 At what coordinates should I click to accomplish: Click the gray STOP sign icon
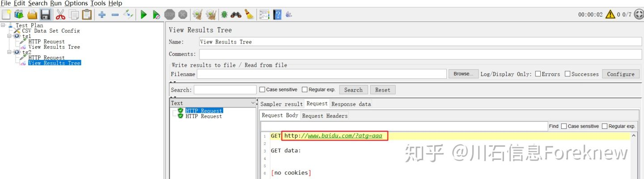[x=169, y=14]
